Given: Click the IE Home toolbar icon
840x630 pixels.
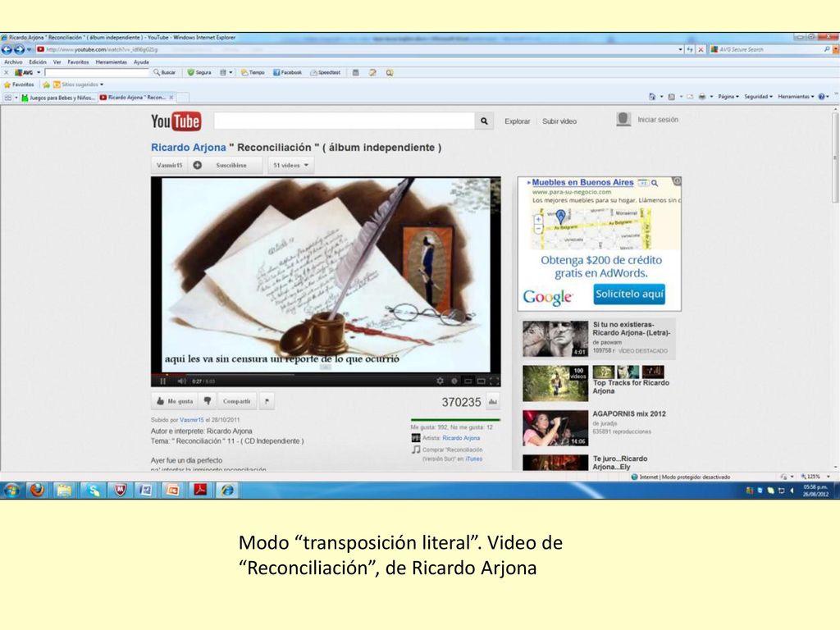Looking at the screenshot, I should (x=652, y=97).
